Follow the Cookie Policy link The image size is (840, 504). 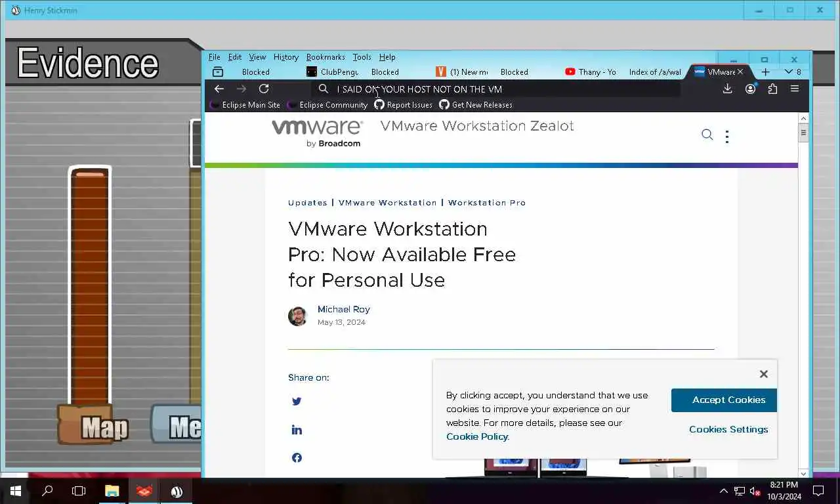(477, 436)
